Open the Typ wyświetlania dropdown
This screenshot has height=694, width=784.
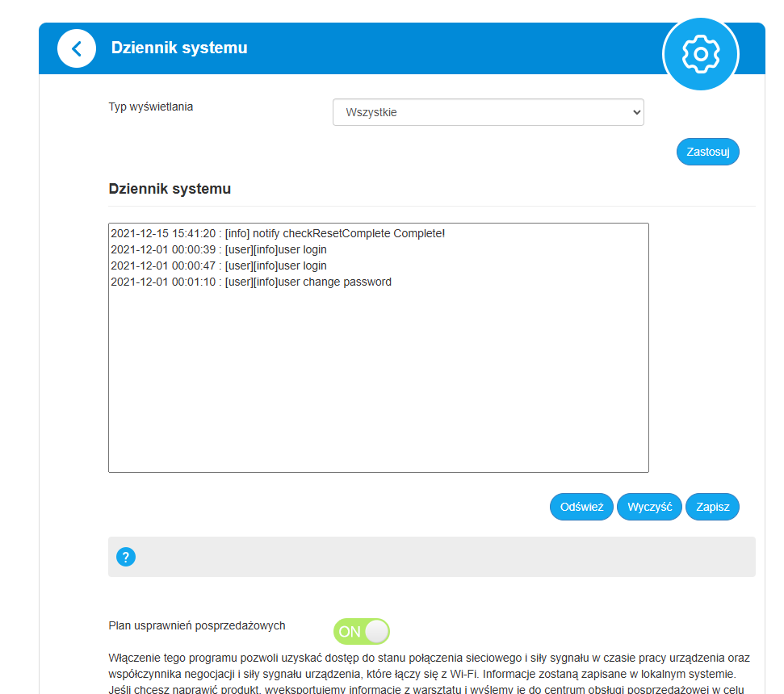(x=488, y=112)
